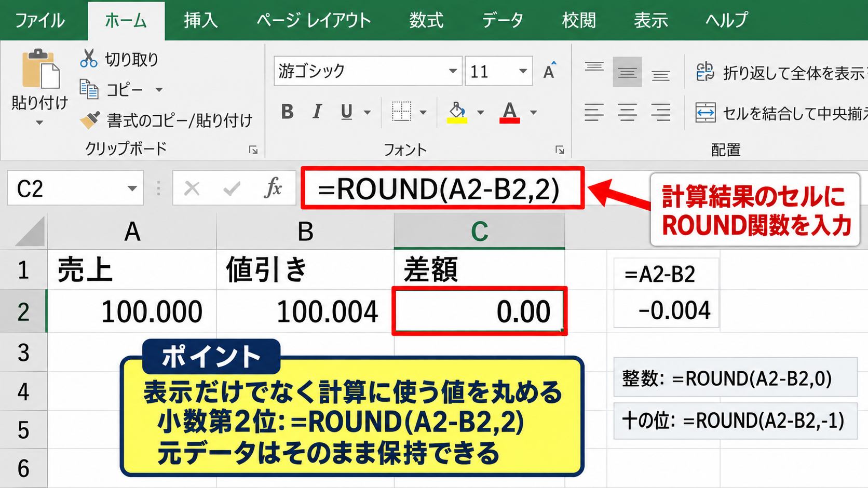Select cell containing 差額
The width and height of the screenshot is (868, 488).
pyautogui.click(x=479, y=270)
